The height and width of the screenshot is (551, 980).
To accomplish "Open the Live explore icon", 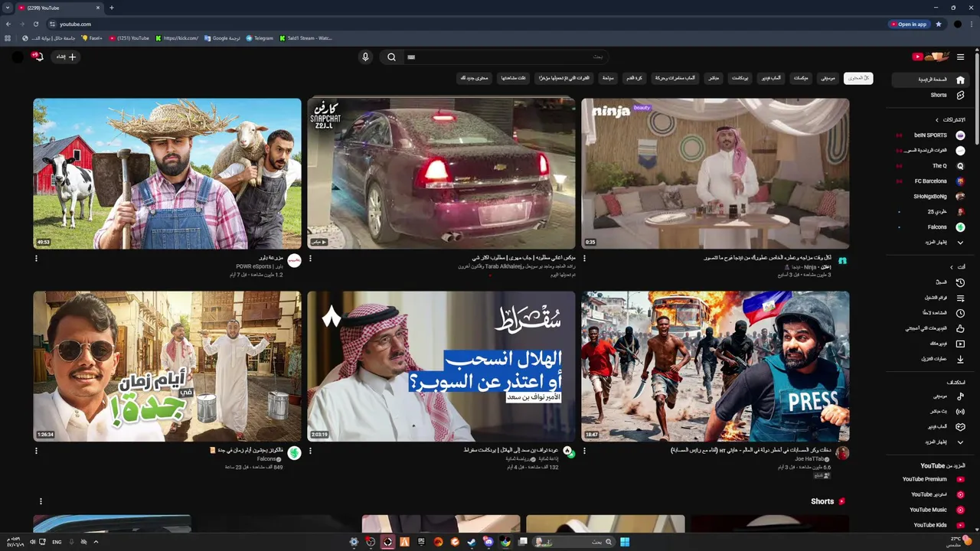I will (960, 411).
